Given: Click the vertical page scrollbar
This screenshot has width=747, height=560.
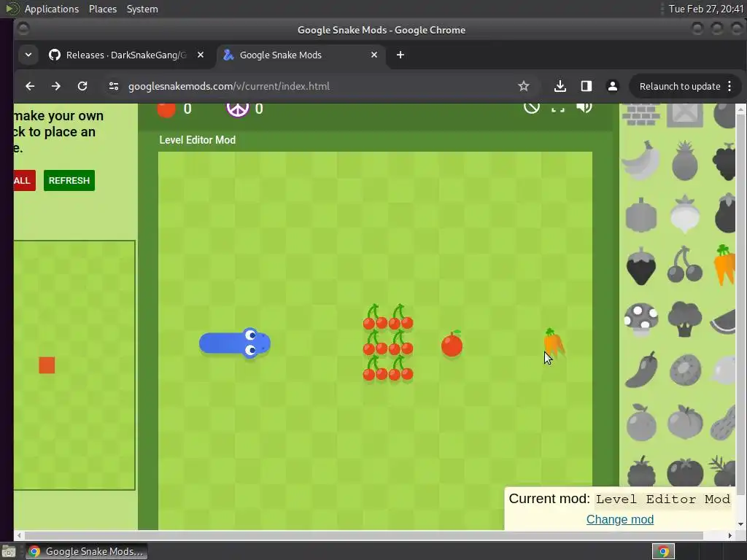Looking at the screenshot, I should 740,305.
